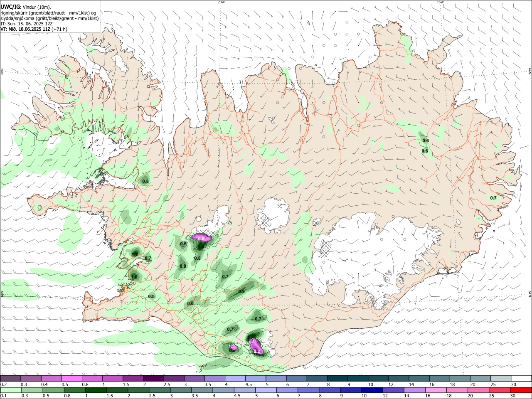Click the upper '0.6' value in the northeast
Viewport: 532px width, 399px height.
[425, 140]
